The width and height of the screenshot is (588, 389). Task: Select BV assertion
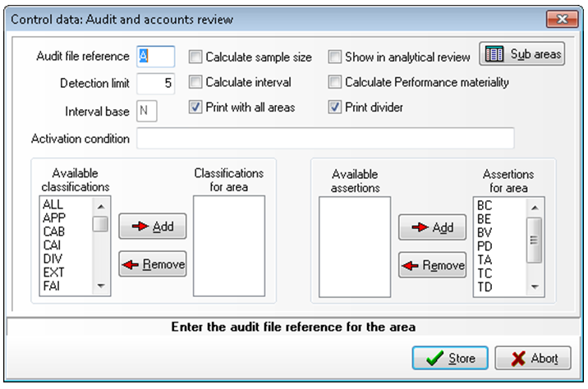coord(485,233)
